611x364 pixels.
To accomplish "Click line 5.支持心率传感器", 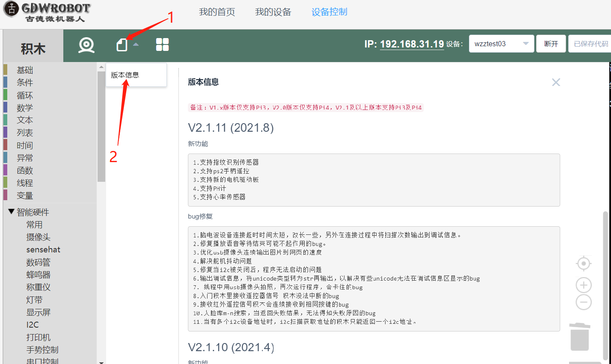I will coord(219,197).
